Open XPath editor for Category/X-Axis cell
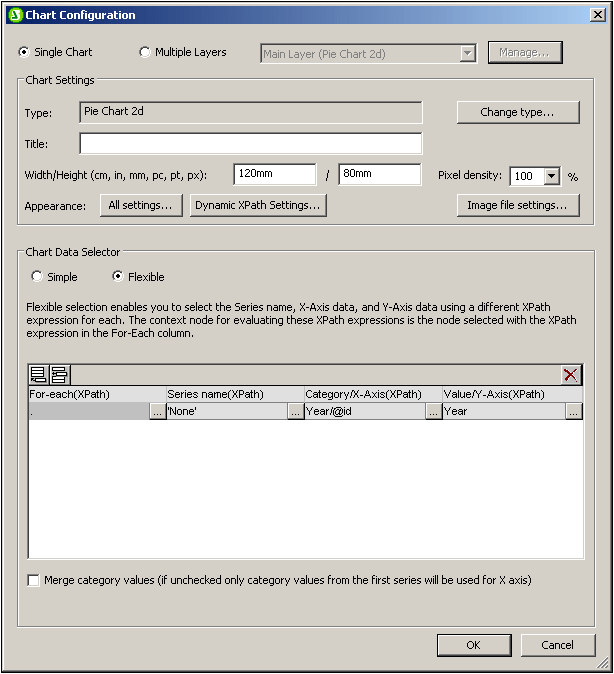The height and width of the screenshot is (674, 614). [x=433, y=411]
